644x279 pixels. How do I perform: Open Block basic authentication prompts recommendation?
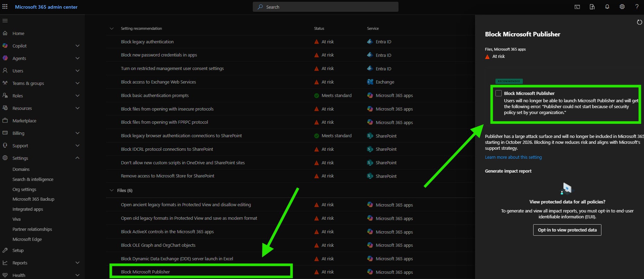[x=155, y=95]
